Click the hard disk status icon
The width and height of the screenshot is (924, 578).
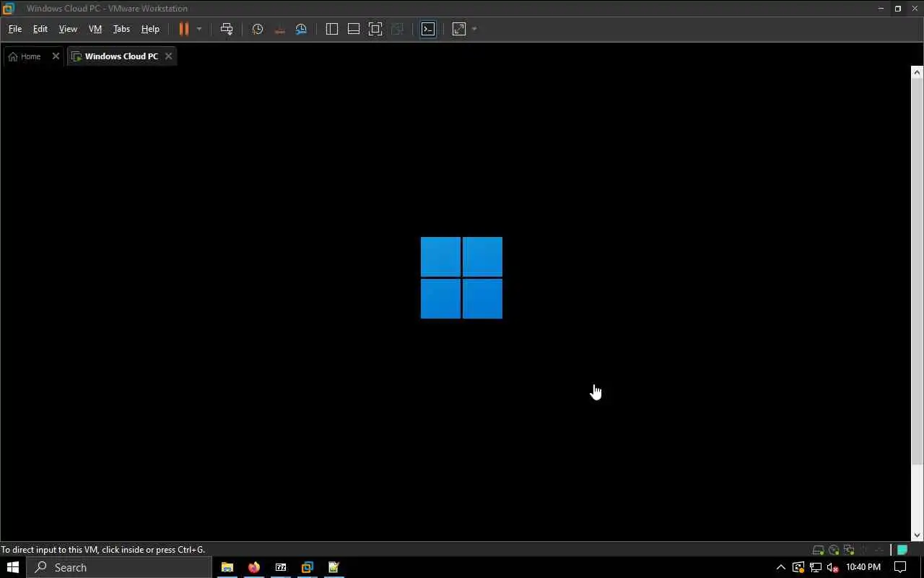coord(819,550)
